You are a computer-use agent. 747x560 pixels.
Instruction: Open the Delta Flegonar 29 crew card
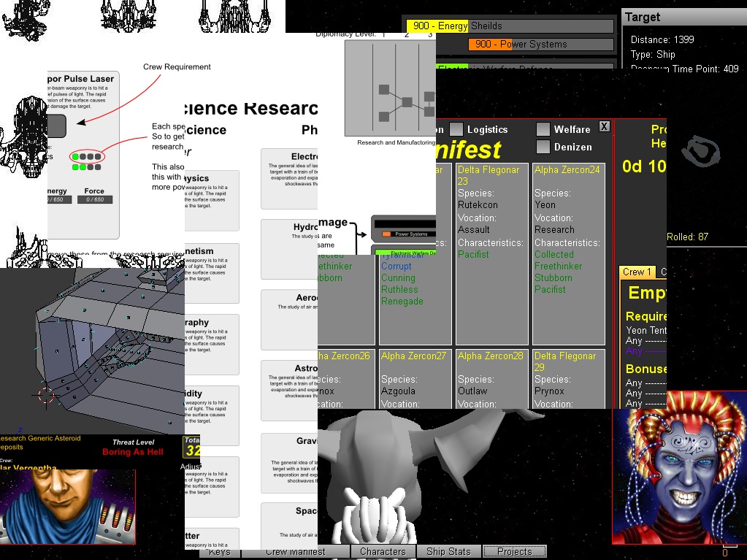(x=568, y=379)
